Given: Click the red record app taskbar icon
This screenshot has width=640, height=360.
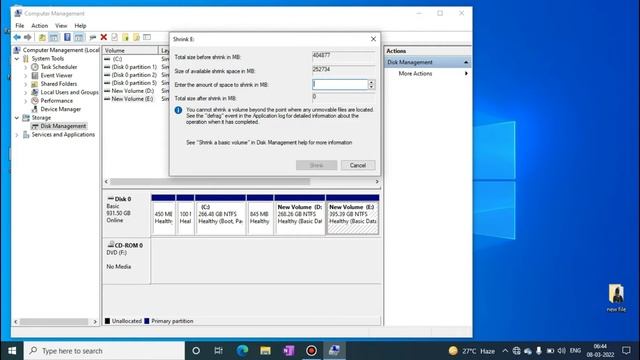Looking at the screenshot, I should tap(311, 351).
